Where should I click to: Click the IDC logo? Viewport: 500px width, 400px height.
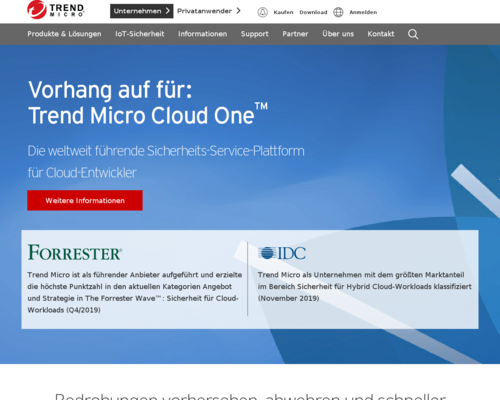282,253
